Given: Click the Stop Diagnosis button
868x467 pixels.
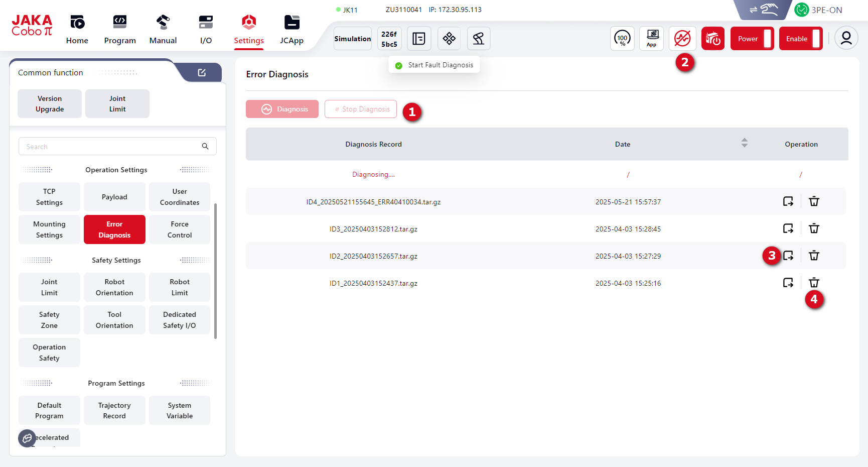Looking at the screenshot, I should click(361, 109).
